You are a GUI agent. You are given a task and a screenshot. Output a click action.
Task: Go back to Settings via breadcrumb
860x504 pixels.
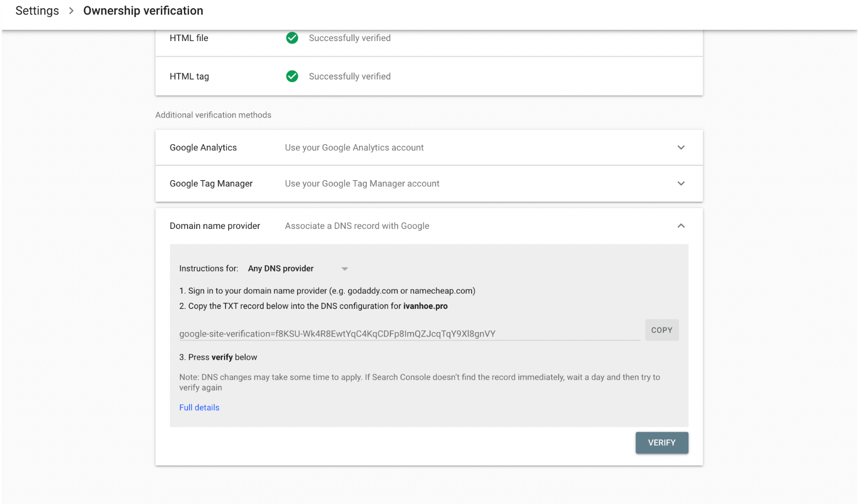37,11
